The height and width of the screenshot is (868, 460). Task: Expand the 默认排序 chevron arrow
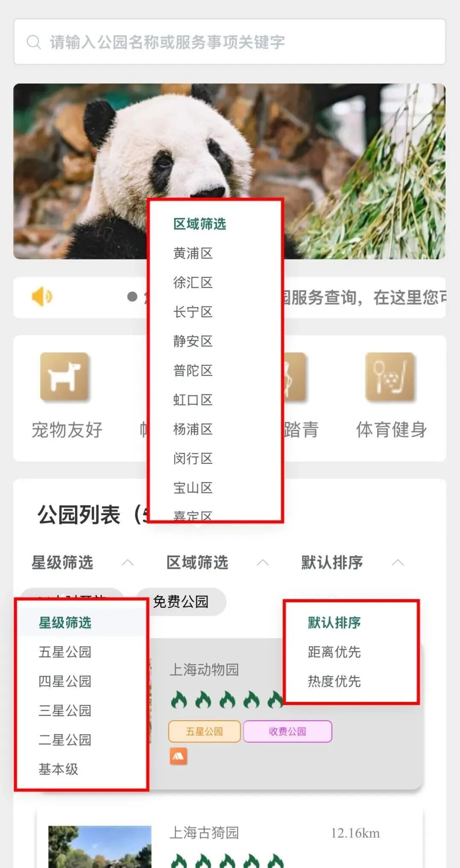tap(398, 562)
